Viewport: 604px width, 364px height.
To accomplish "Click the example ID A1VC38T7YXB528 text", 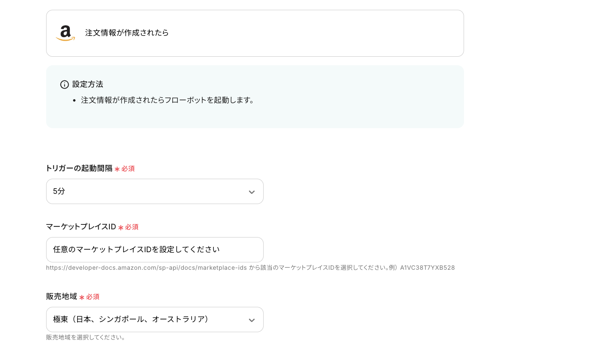I will 427,268.
